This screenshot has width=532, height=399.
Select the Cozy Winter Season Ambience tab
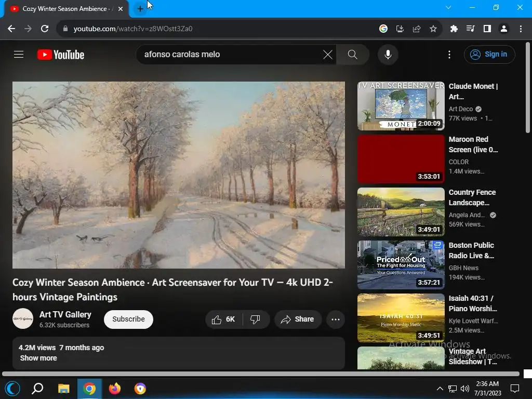click(x=64, y=9)
